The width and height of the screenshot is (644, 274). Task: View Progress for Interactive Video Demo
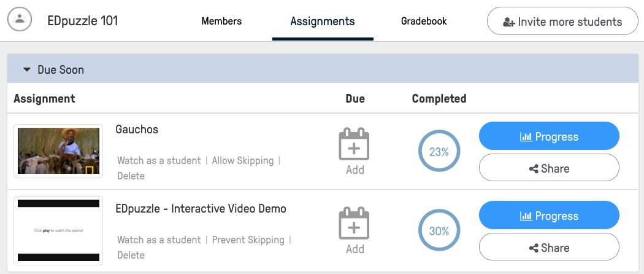coord(549,216)
